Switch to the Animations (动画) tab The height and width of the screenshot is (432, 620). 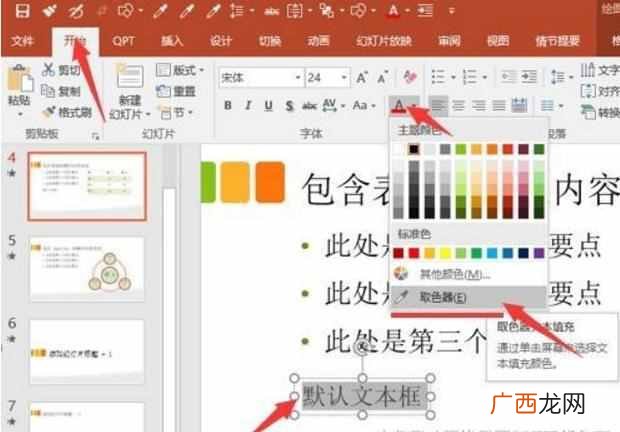click(318, 41)
